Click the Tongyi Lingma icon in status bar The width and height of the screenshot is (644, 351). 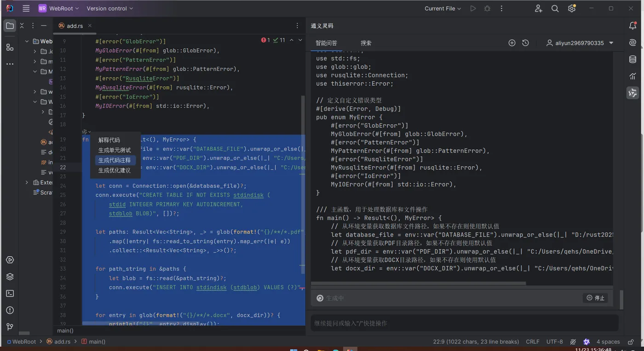tap(586, 342)
